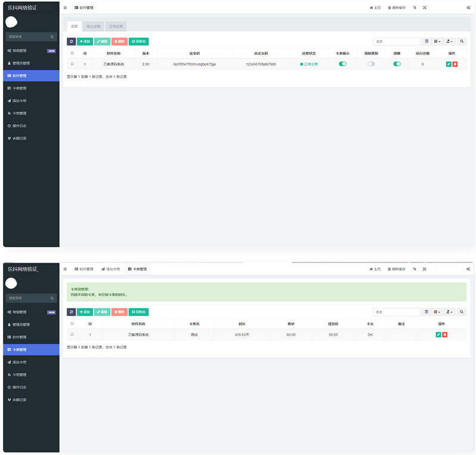Click 主页 home icon in 卡类管理 header
Screen dimensions: 476x455
click(371, 269)
